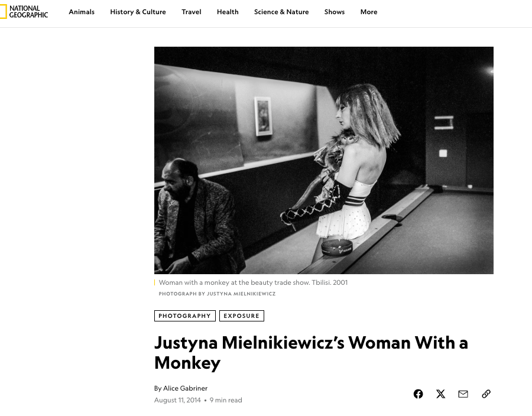Image resolution: width=532 pixels, height=416 pixels.
Task: Open History & Culture section
Action: point(138,12)
